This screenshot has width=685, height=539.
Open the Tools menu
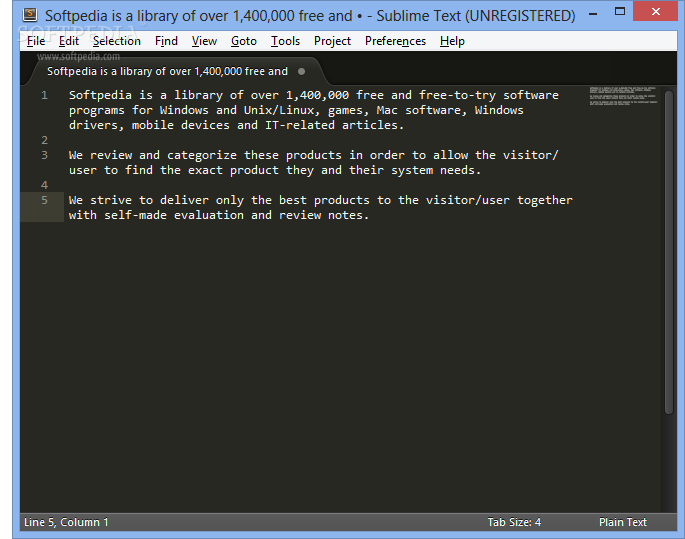pos(285,41)
